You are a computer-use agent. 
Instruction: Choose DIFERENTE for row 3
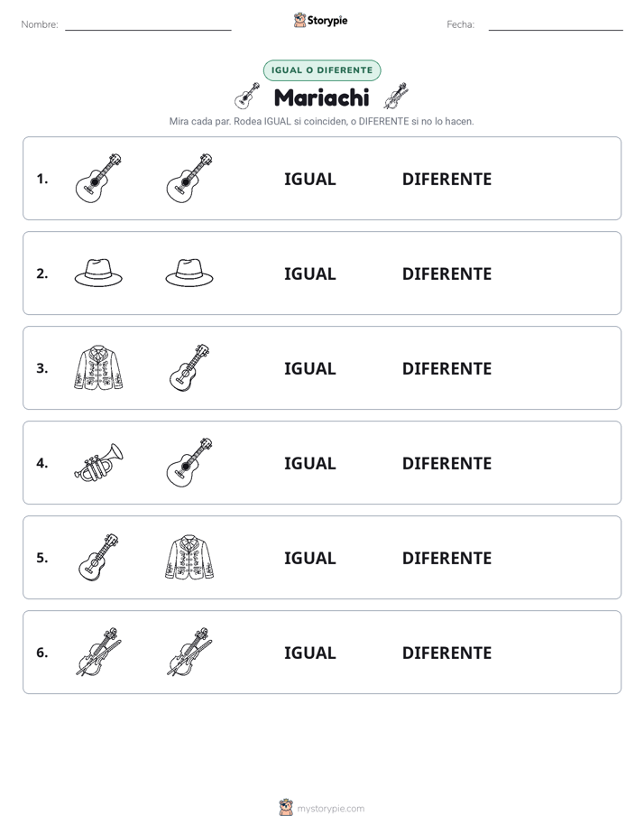click(446, 368)
